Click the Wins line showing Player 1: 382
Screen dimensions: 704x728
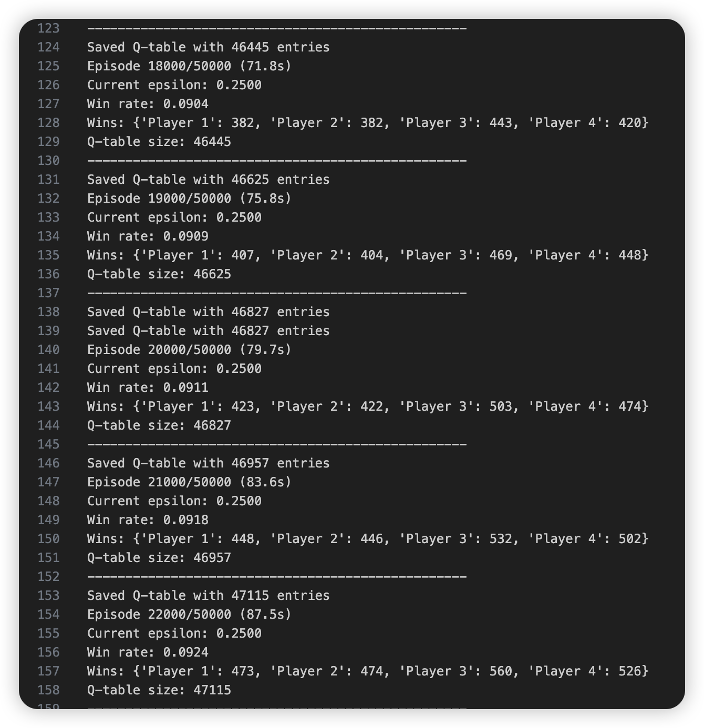(368, 123)
